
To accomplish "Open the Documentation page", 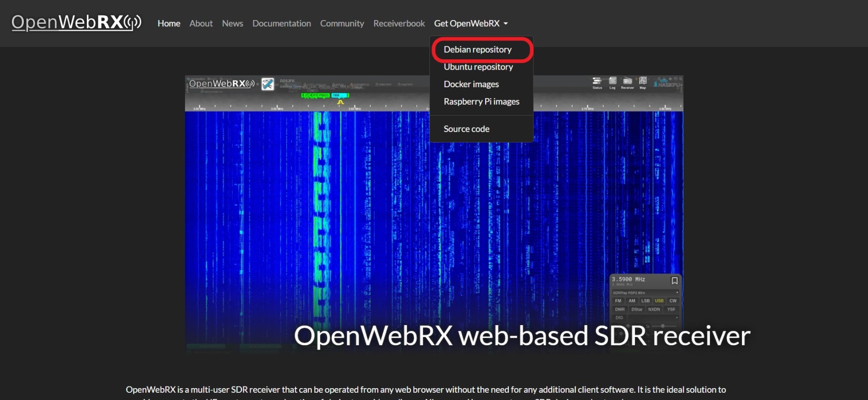I will (x=282, y=23).
